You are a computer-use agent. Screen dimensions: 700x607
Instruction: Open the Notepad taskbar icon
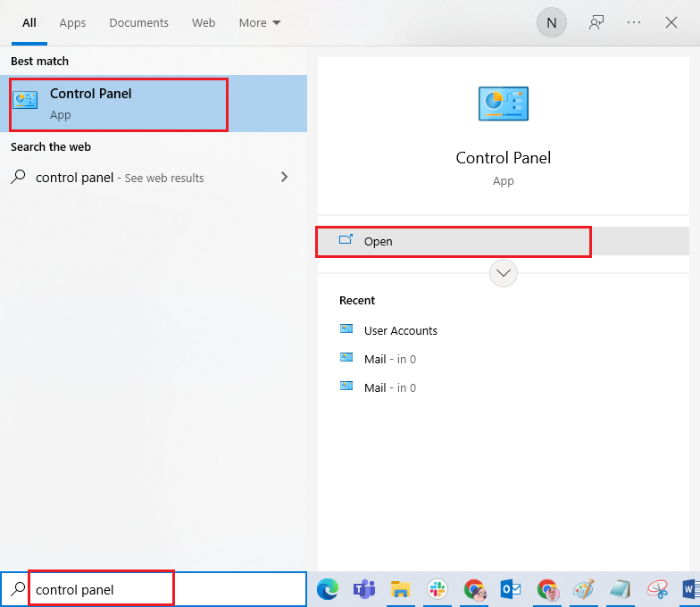click(x=620, y=589)
